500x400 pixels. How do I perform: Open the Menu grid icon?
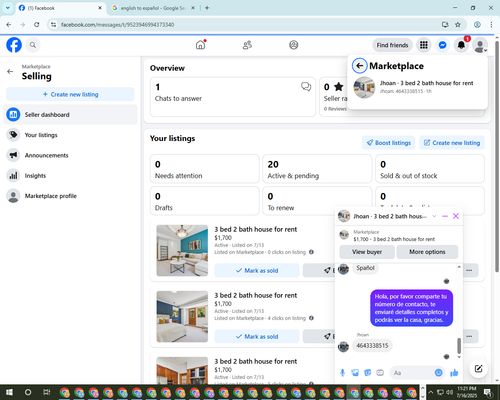[424, 45]
